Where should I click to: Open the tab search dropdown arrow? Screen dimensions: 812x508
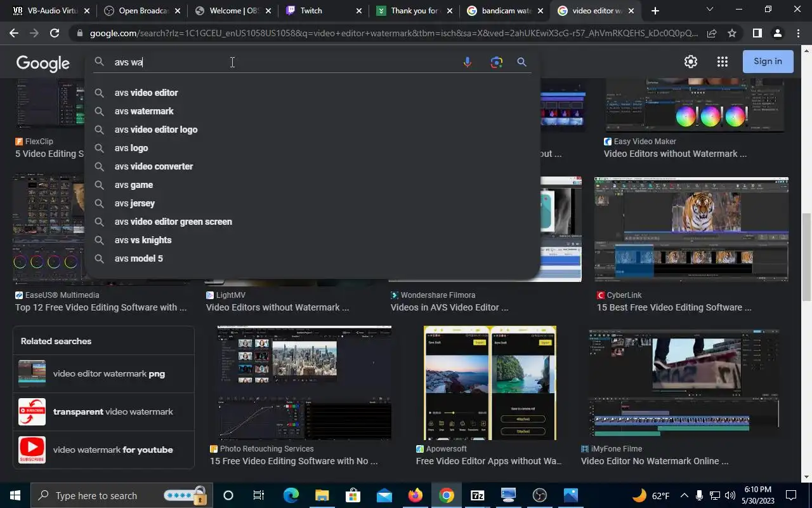coord(710,10)
